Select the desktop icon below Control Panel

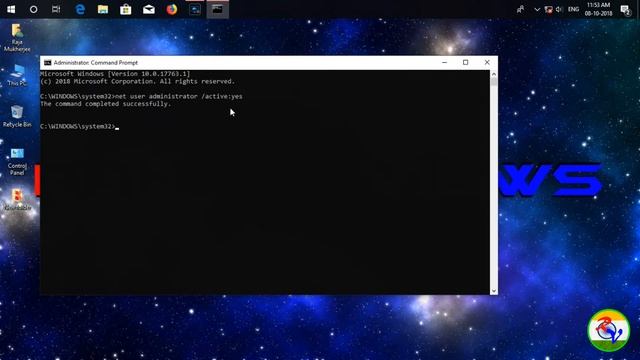click(x=18, y=200)
